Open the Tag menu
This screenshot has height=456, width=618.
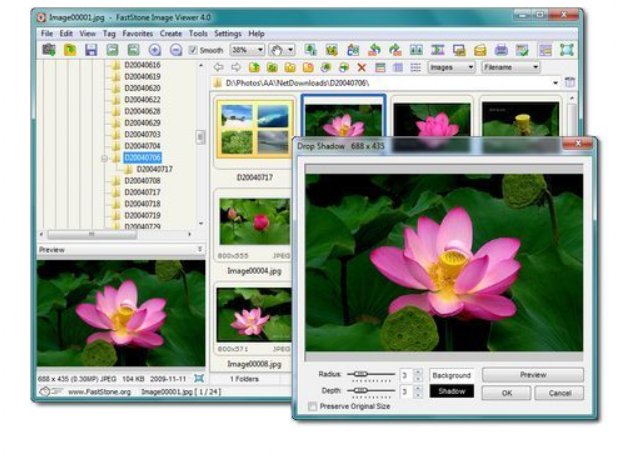coord(109,34)
